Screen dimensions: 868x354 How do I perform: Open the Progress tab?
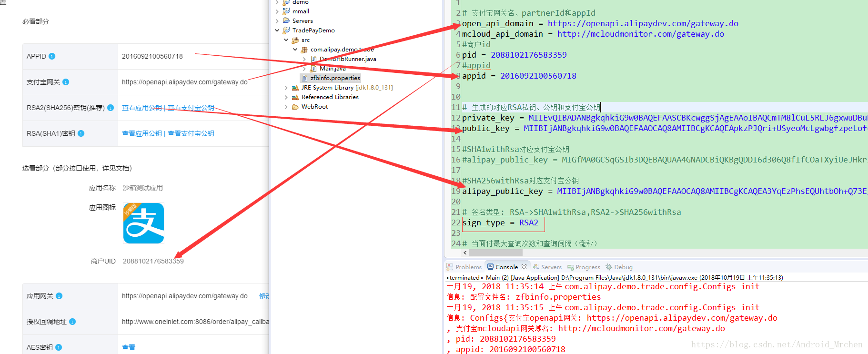[x=584, y=267]
